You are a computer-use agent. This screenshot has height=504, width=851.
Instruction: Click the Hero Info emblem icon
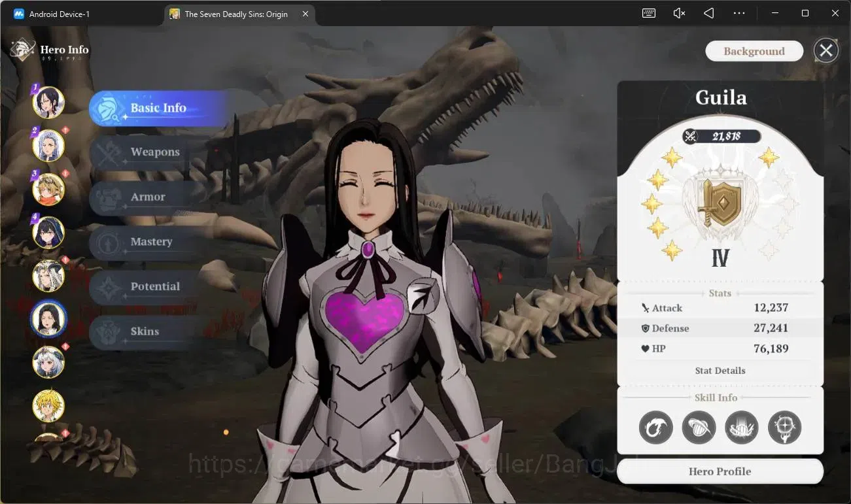pyautogui.click(x=23, y=50)
